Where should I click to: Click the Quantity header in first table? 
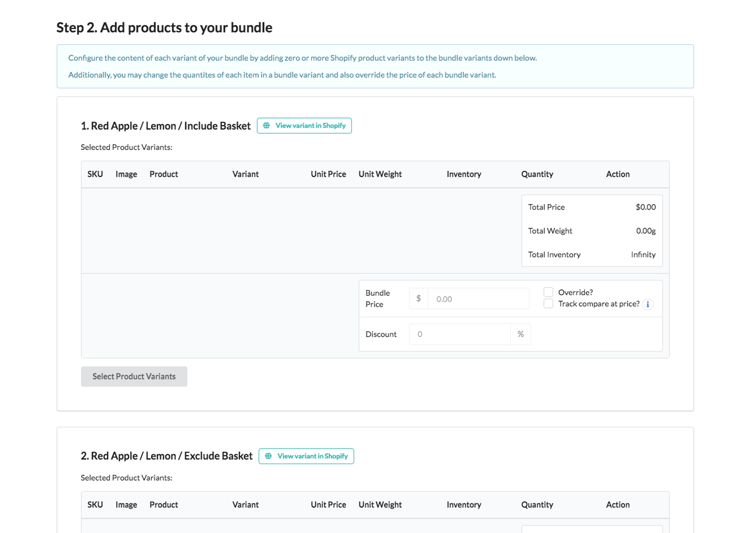point(537,174)
